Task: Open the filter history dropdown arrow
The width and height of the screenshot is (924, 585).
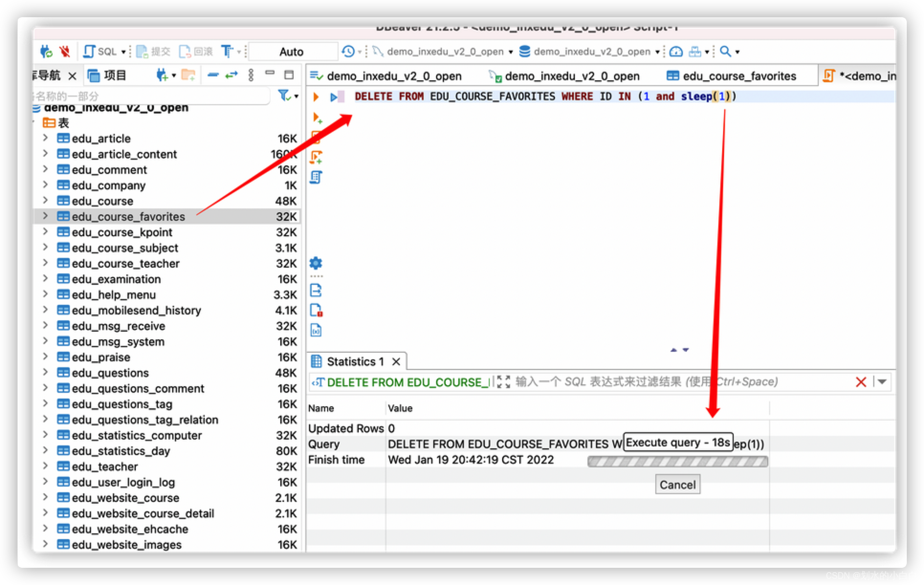Action: click(882, 381)
